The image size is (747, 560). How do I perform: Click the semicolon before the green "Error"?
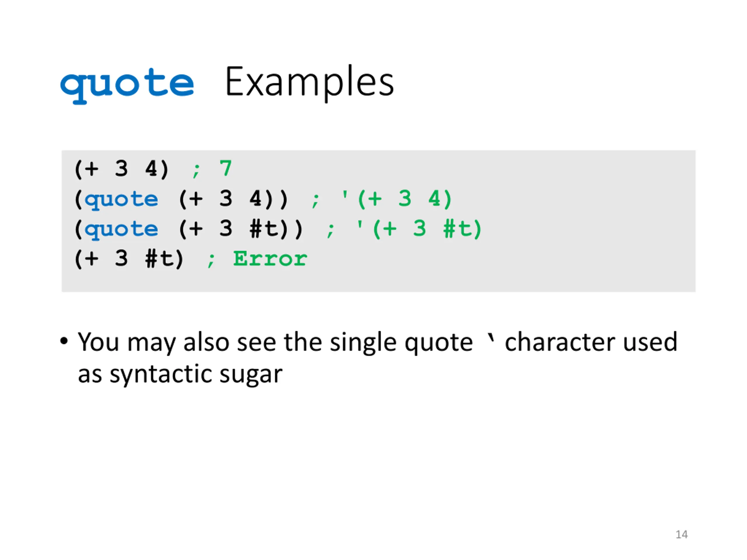211,260
